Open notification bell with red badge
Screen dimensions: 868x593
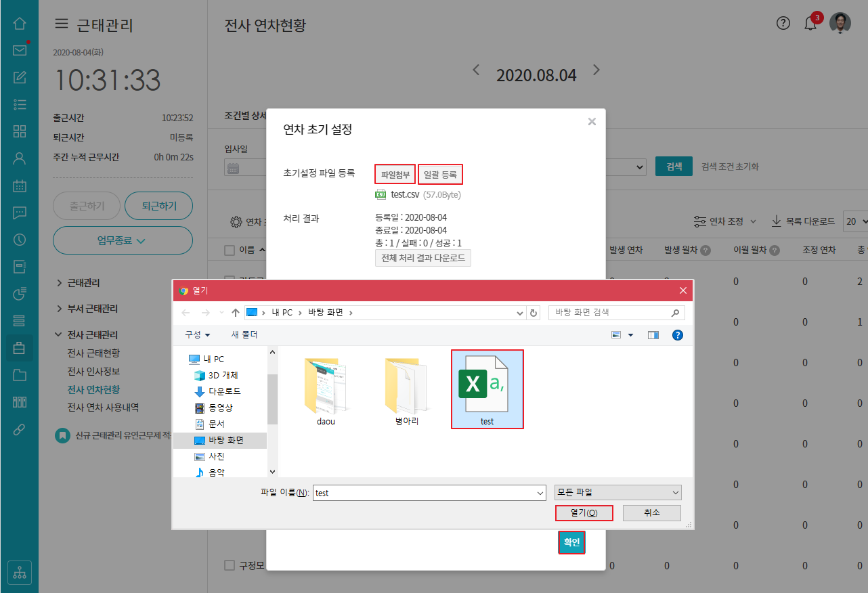coord(810,24)
